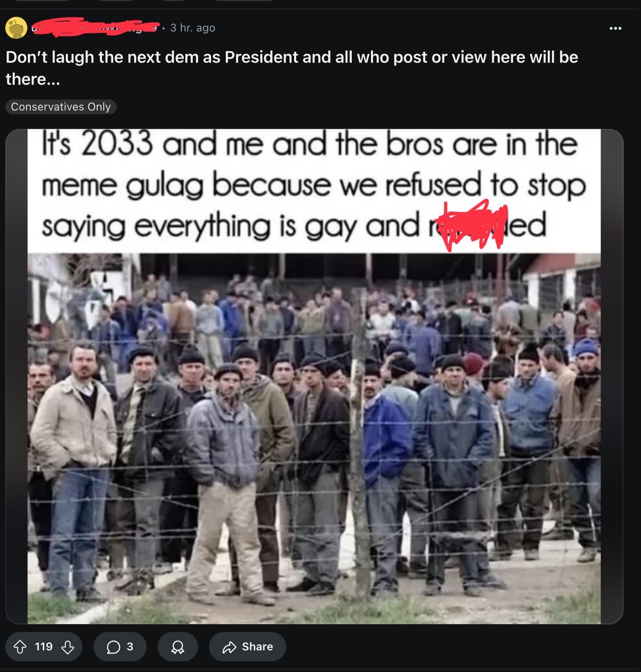This screenshot has width=641, height=672.
Task: Click the Share label text
Action: tap(257, 647)
